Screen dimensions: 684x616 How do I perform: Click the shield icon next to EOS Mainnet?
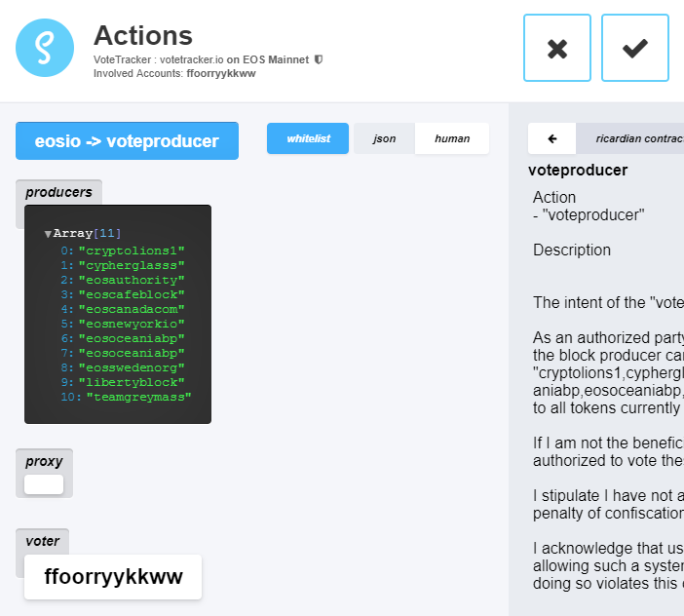click(x=319, y=59)
